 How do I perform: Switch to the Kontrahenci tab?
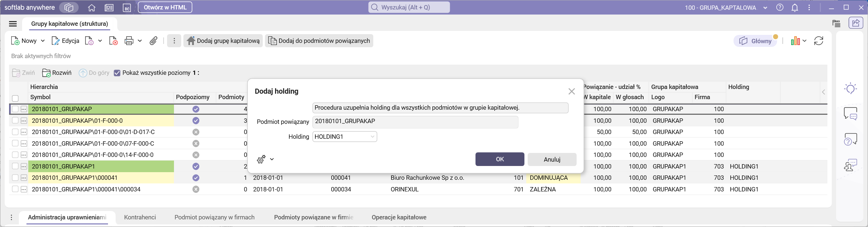[140, 217]
